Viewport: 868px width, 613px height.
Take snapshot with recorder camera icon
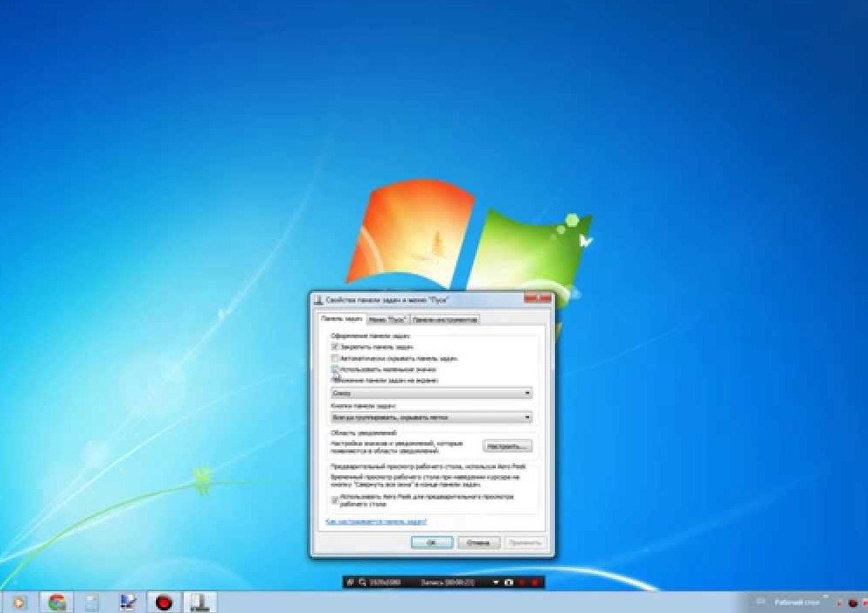click(509, 583)
